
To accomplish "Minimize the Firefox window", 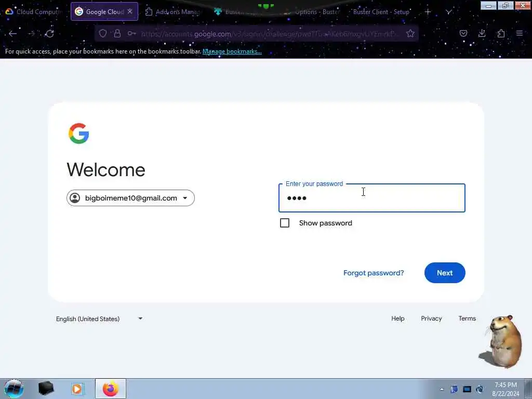I will tap(488, 5).
